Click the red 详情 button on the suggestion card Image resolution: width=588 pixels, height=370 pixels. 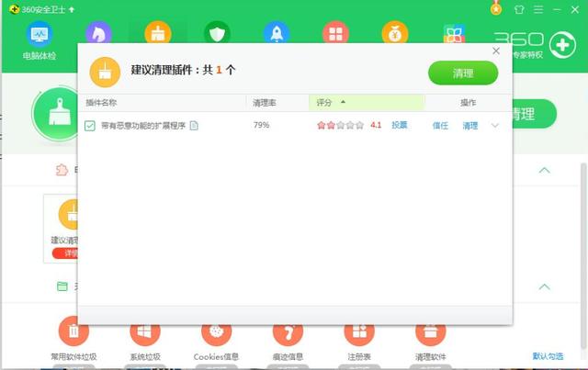[65, 253]
